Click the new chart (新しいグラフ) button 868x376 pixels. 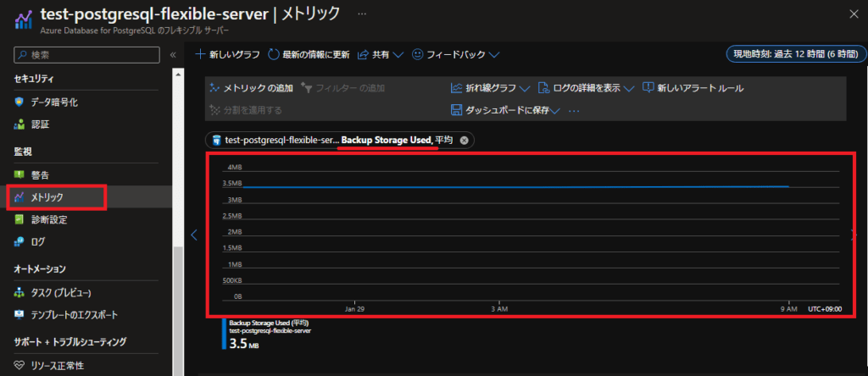pyautogui.click(x=229, y=54)
